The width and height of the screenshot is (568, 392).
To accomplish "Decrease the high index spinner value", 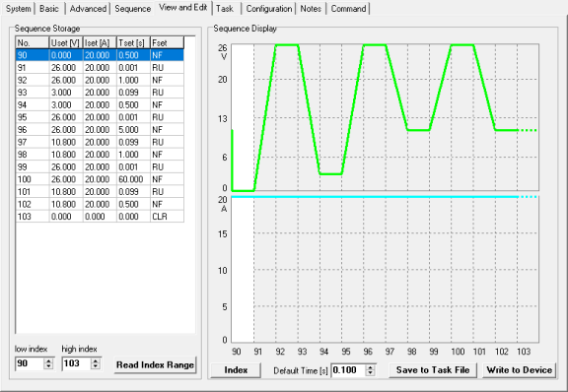I will pos(96,366).
